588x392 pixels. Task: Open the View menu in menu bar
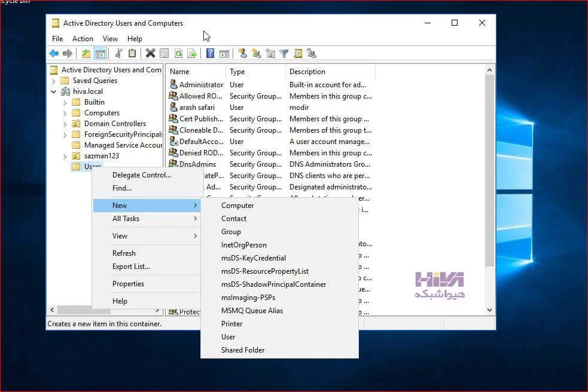[x=110, y=39]
